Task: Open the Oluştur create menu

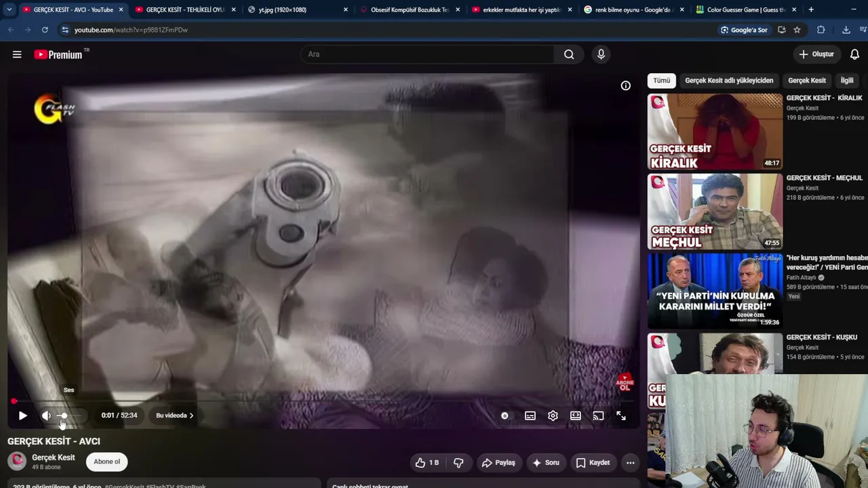Action: pyautogui.click(x=816, y=54)
